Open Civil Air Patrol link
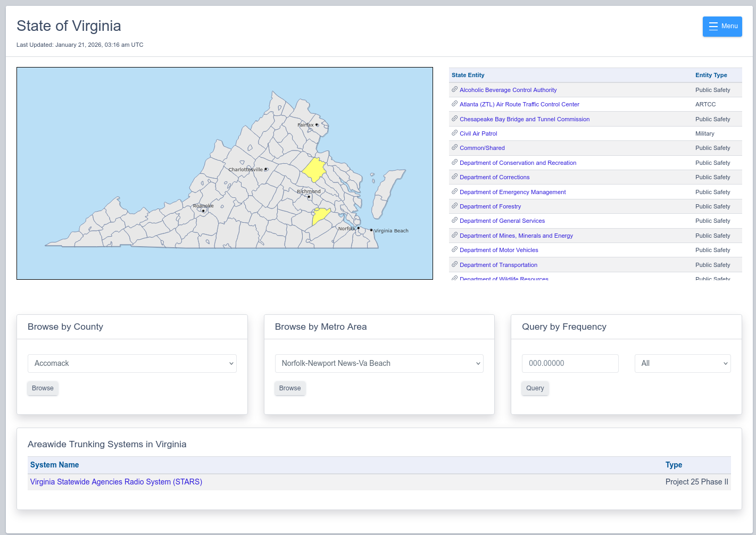Screen dimensions: 756x535 (478, 133)
